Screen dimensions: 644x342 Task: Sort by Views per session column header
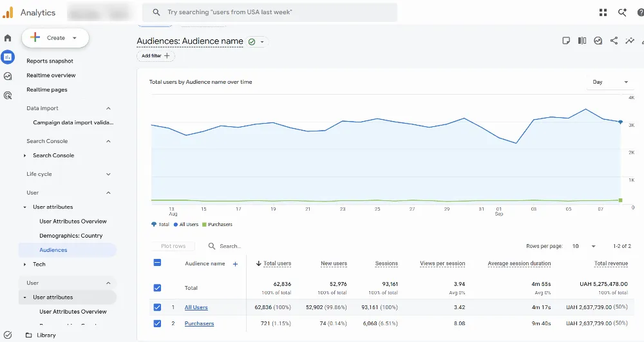tap(442, 263)
